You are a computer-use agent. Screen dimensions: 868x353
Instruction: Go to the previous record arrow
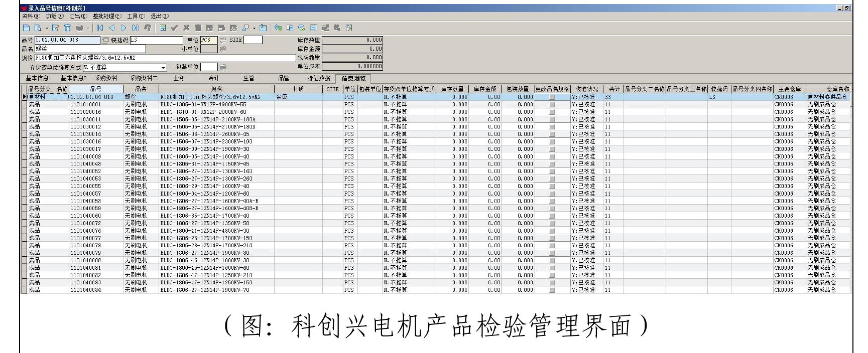(112, 28)
